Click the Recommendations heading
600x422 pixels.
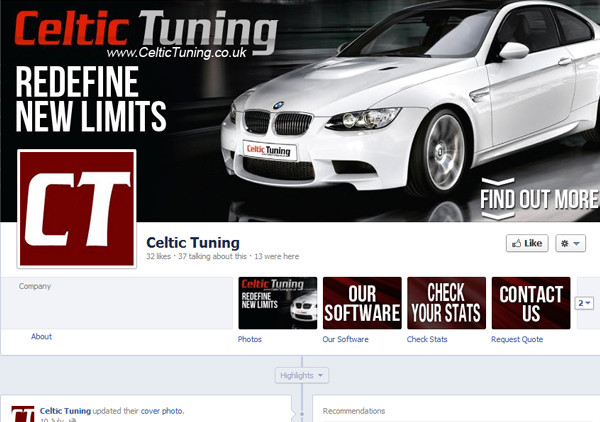(354, 411)
